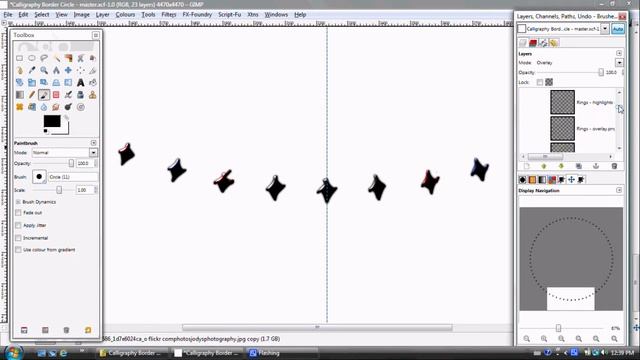Reset tool options to defaults
This screenshot has width=640, height=360.
[x=88, y=330]
